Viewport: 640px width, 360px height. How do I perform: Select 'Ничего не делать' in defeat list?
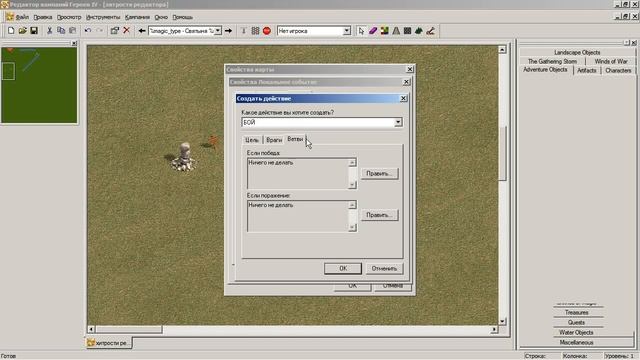click(271, 205)
